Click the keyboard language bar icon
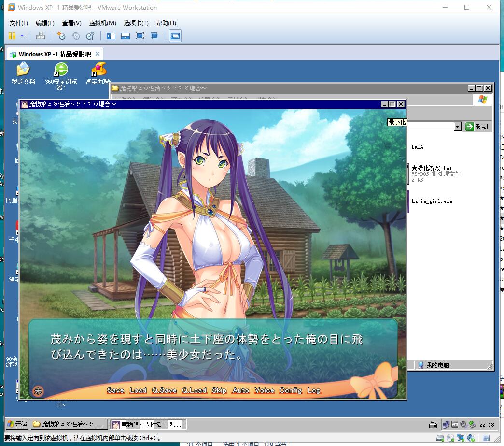This screenshot has width=504, height=446. tap(433, 425)
